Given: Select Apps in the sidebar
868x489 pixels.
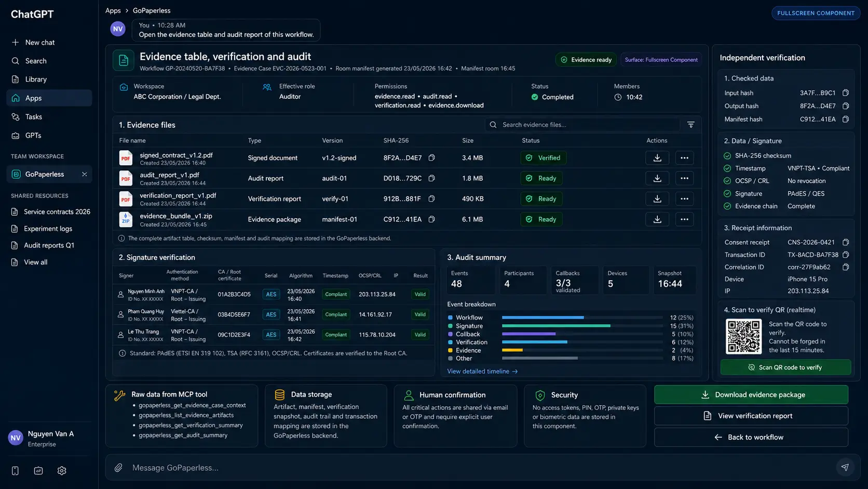Looking at the screenshot, I should click(x=49, y=98).
